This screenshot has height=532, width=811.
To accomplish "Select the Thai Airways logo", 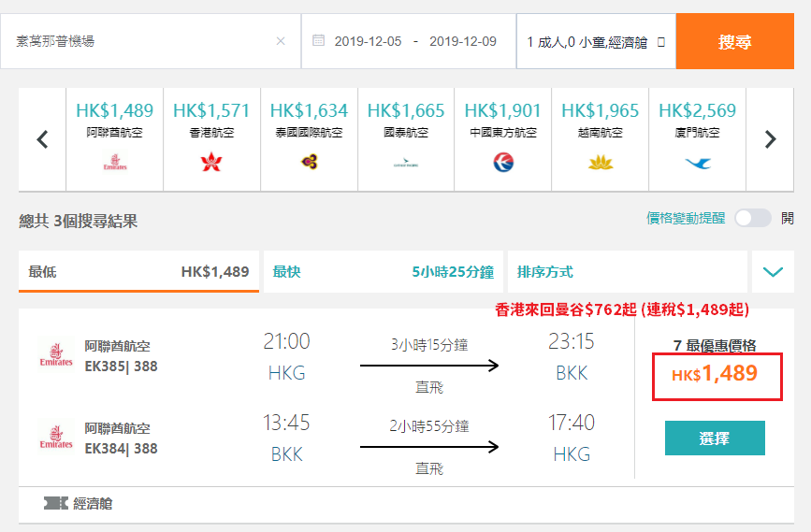I will pyautogui.click(x=310, y=162).
